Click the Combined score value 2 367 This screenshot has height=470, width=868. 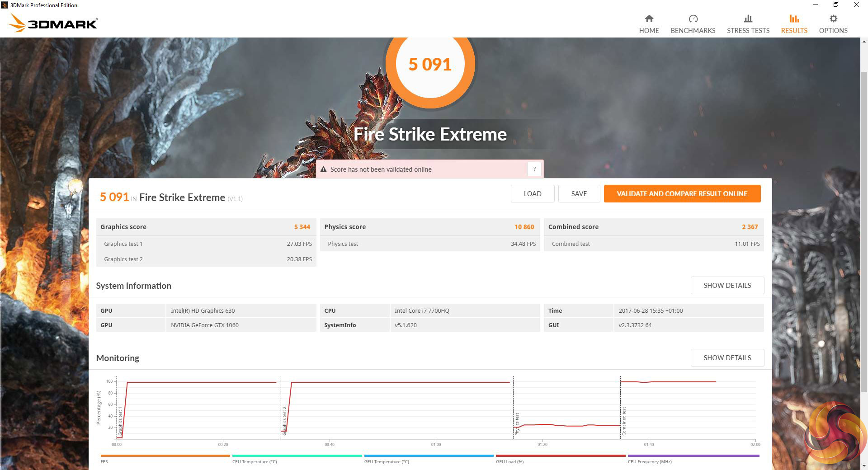coord(750,227)
